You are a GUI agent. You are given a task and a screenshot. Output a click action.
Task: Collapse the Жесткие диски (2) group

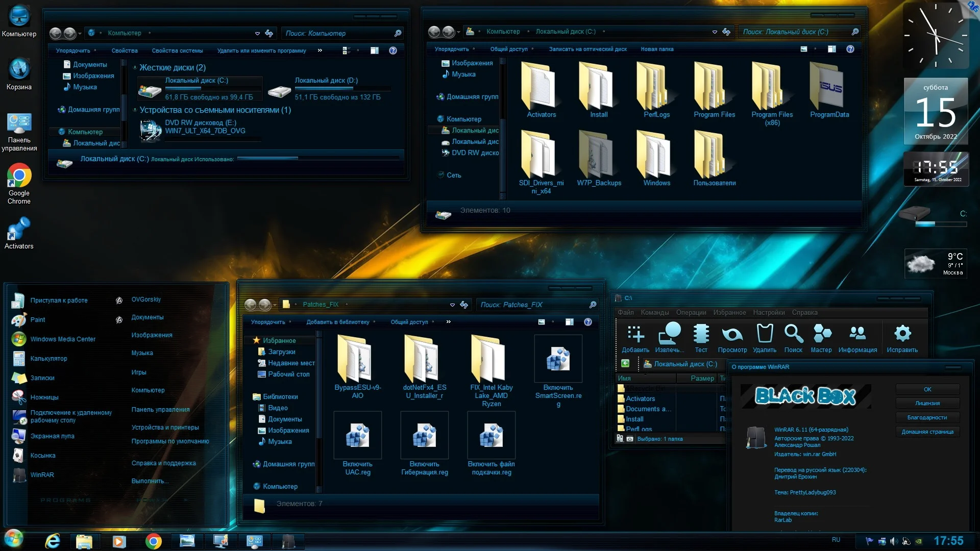pyautogui.click(x=135, y=67)
